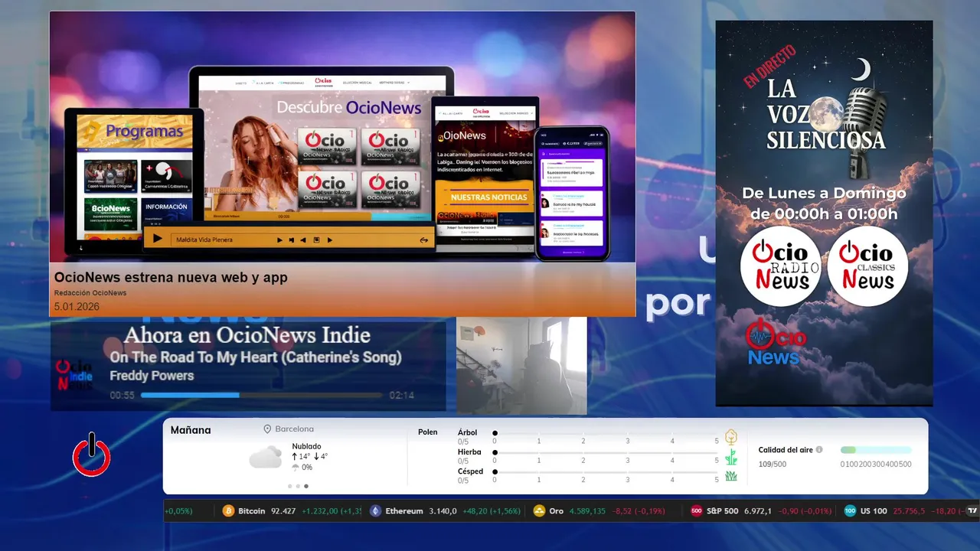This screenshot has width=980, height=551.
Task: Click 'EN DIRECTO' red label in banner
Action: pyautogui.click(x=770, y=67)
